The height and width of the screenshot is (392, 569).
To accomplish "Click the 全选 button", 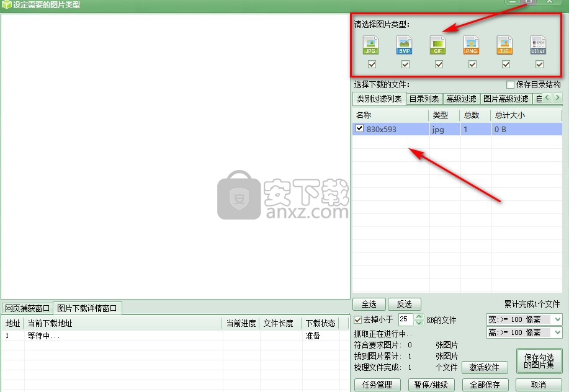I will click(369, 304).
